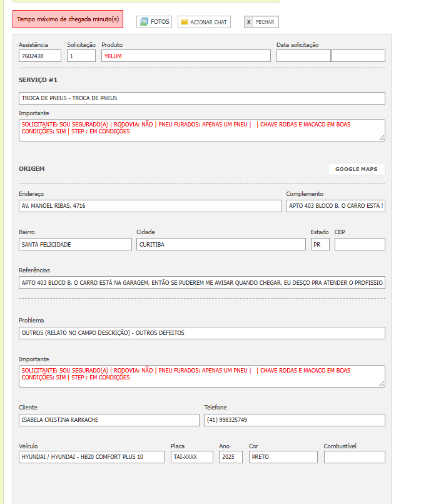Click the photo icon on FOTOS button
The width and height of the screenshot is (426, 504).
[x=144, y=22]
